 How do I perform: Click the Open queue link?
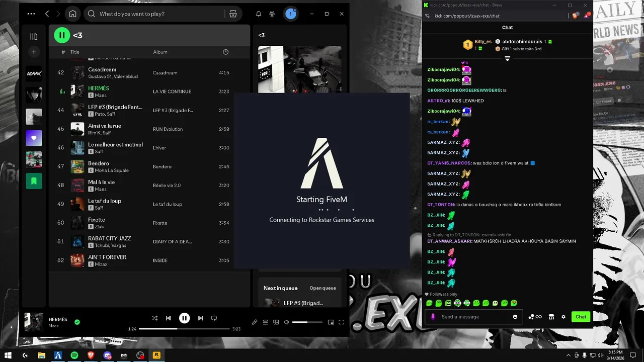[x=323, y=288]
